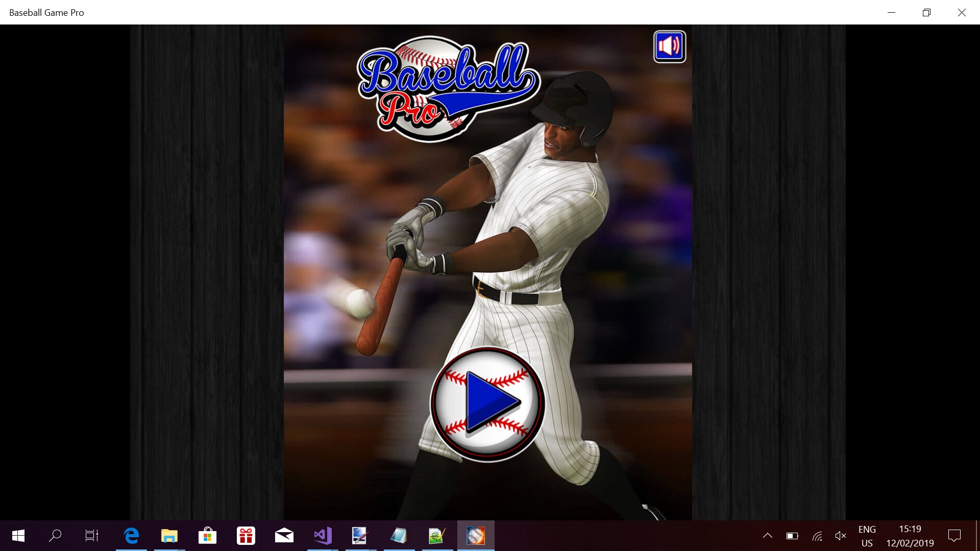Expand hidden system tray icons chevron
This screenshot has height=551, width=980.
coord(767,536)
